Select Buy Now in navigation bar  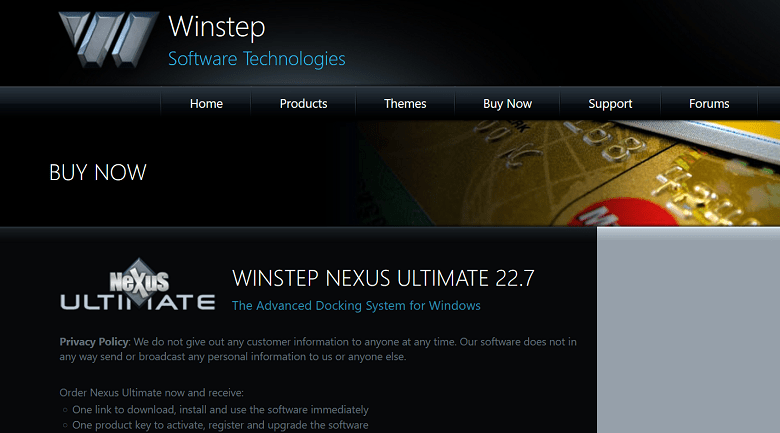(x=507, y=104)
